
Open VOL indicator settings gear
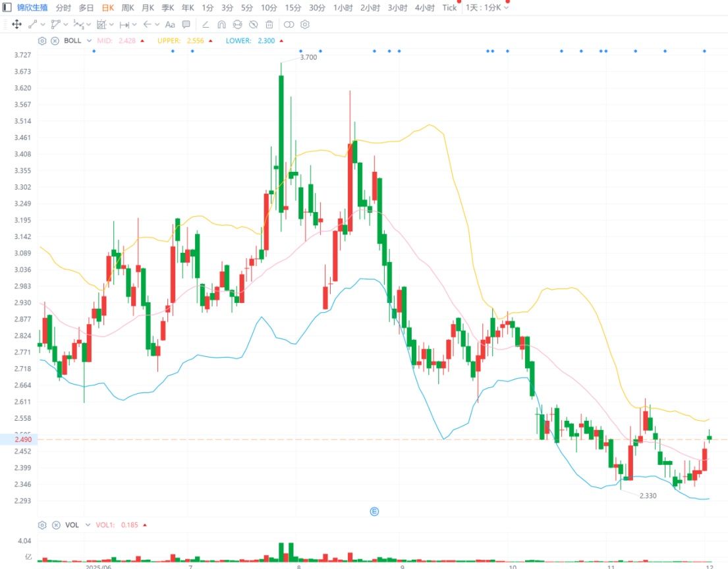pyautogui.click(x=42, y=525)
